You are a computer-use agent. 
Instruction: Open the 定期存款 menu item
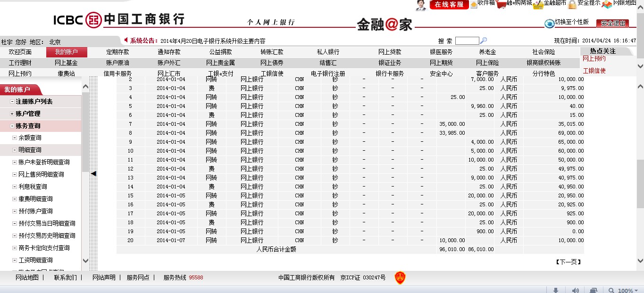117,52
